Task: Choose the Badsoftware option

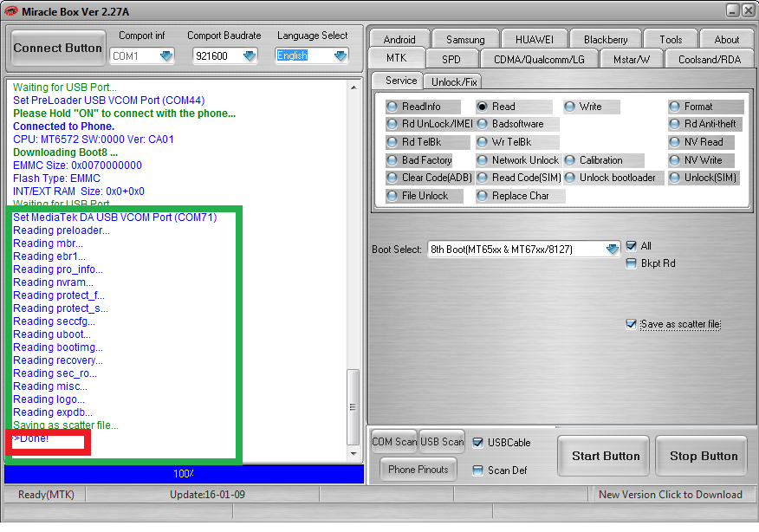Action: pyautogui.click(x=517, y=124)
